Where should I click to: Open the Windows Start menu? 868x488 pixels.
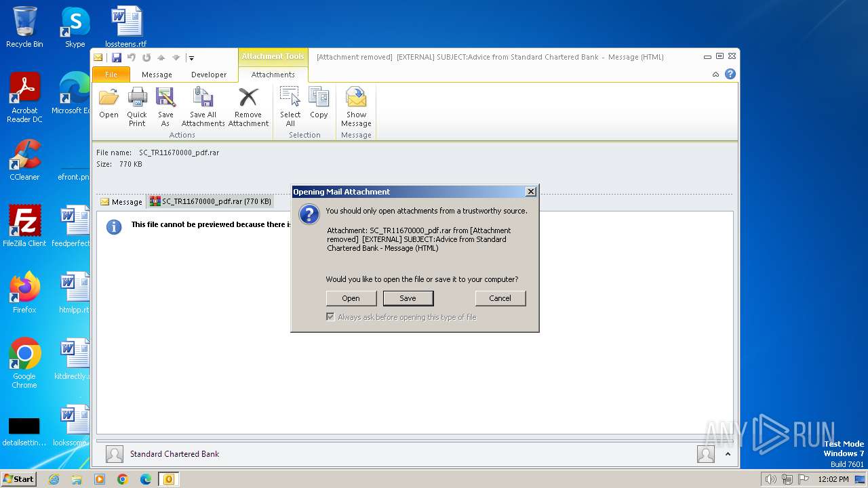pos(18,479)
